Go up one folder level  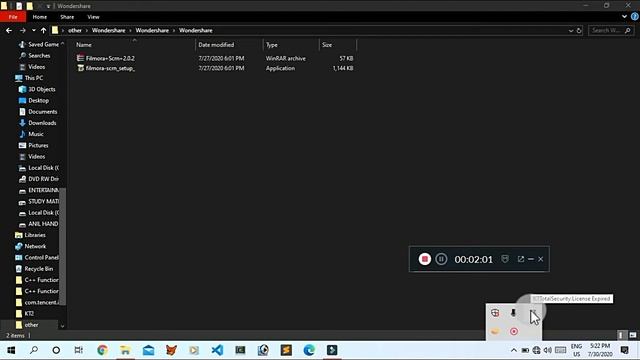(43, 31)
